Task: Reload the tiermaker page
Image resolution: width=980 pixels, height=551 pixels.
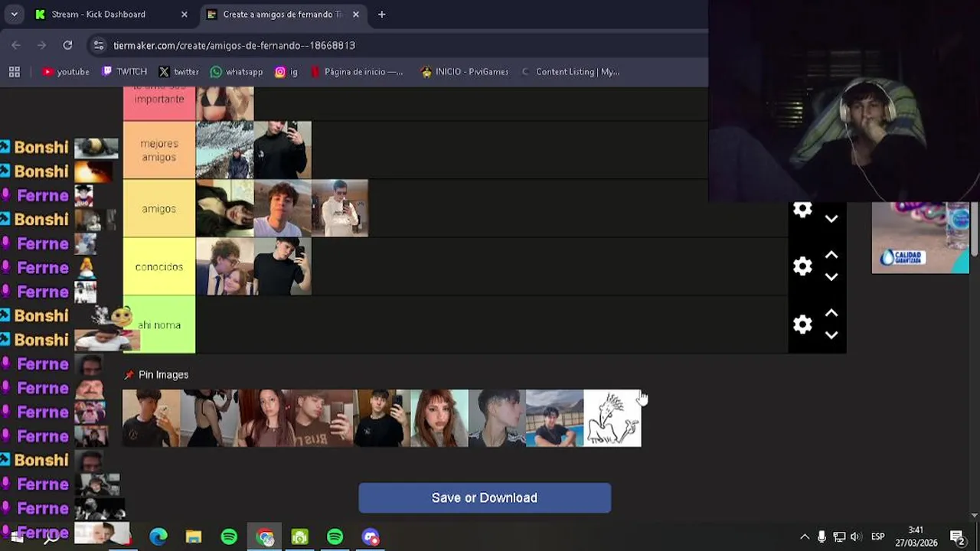Action: coord(67,45)
